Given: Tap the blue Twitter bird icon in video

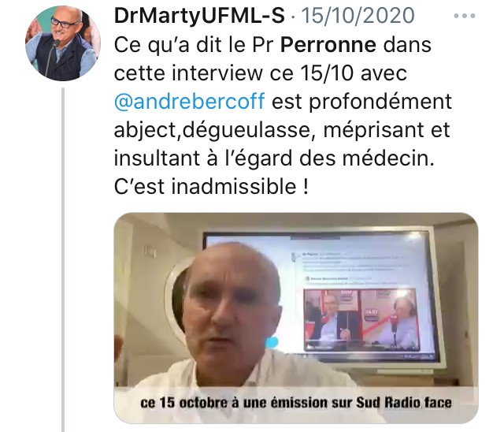Looking at the screenshot, I should [x=272, y=342].
